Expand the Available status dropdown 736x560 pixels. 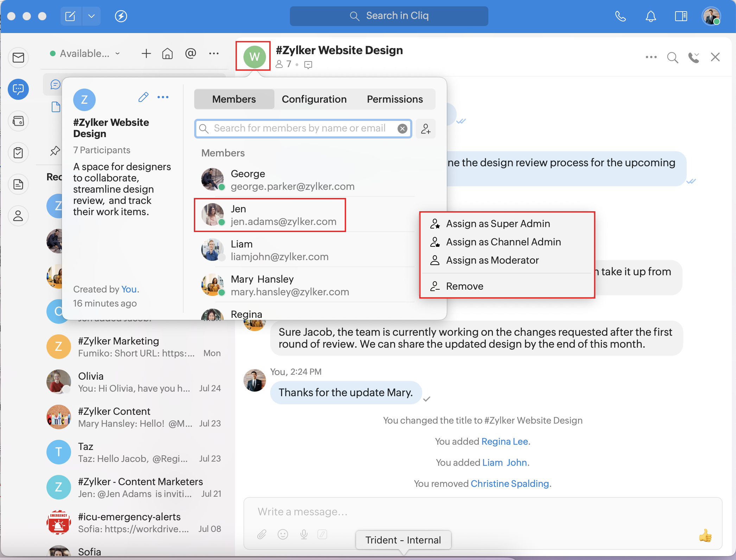click(85, 53)
